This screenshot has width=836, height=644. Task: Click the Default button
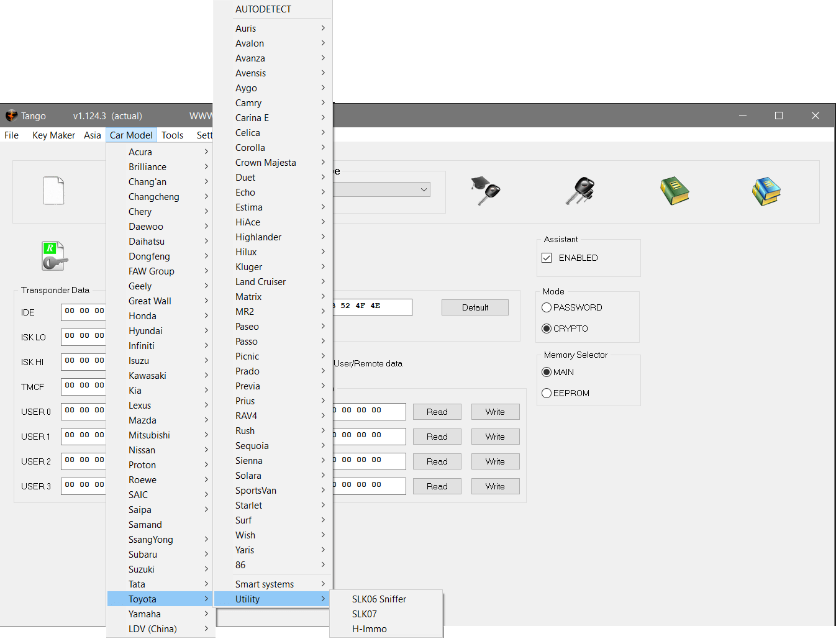point(475,307)
